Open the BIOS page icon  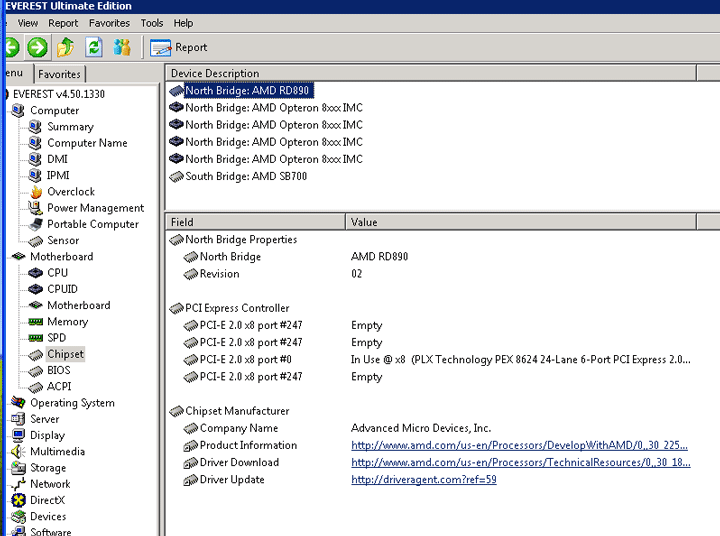pos(35,371)
